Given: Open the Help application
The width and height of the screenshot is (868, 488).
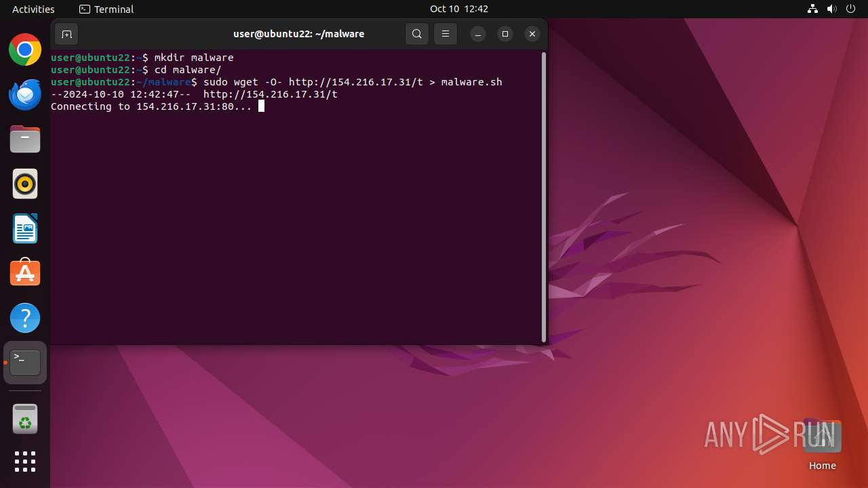Looking at the screenshot, I should [25, 318].
